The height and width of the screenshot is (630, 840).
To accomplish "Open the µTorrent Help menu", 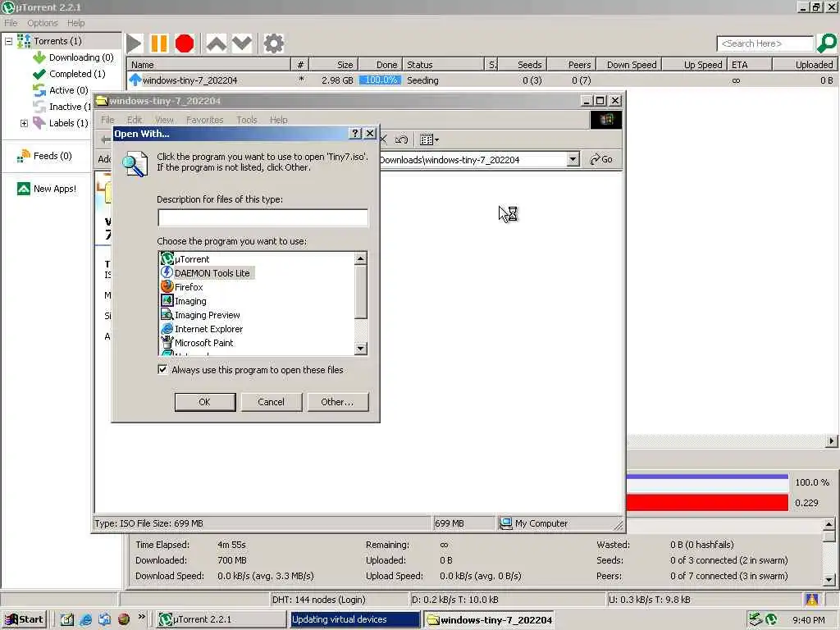I will pos(75,23).
